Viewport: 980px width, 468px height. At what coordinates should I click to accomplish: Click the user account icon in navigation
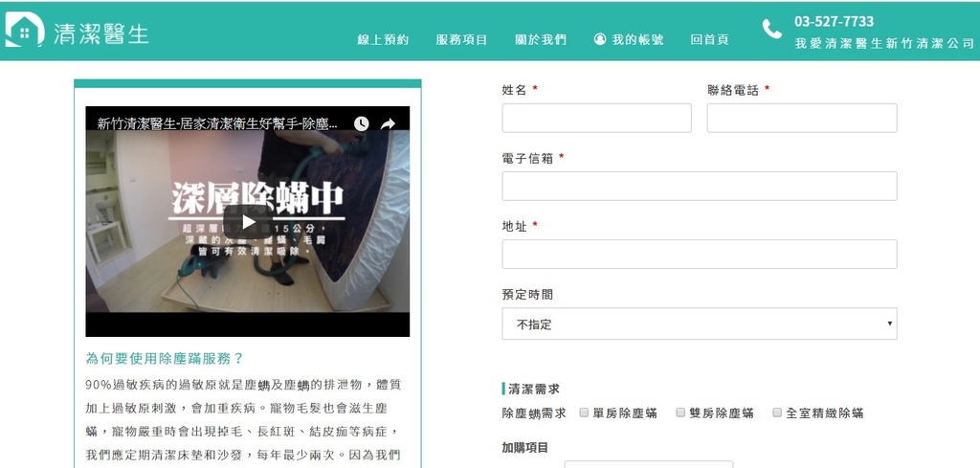pyautogui.click(x=600, y=39)
